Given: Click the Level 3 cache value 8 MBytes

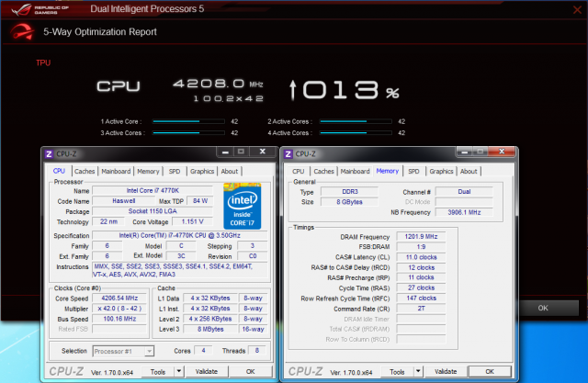Looking at the screenshot, I should click(x=210, y=329).
